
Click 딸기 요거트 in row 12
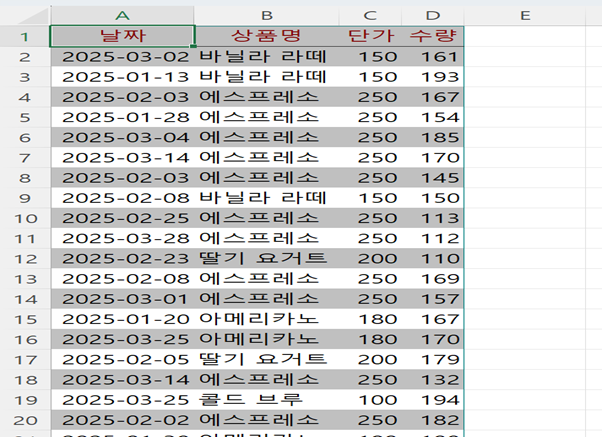[267, 258]
